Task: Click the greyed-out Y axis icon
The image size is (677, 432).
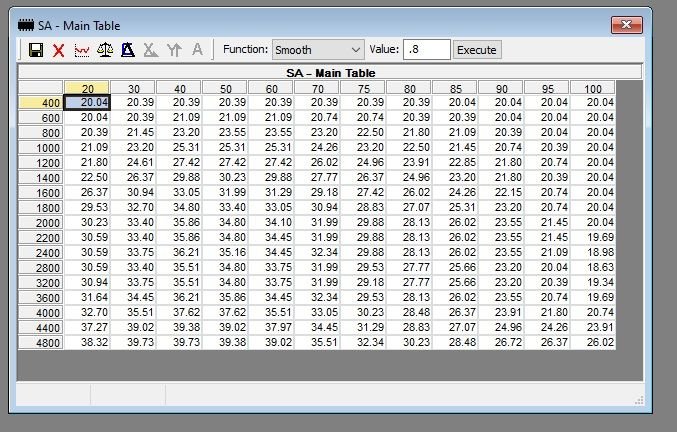Action: click(174, 50)
